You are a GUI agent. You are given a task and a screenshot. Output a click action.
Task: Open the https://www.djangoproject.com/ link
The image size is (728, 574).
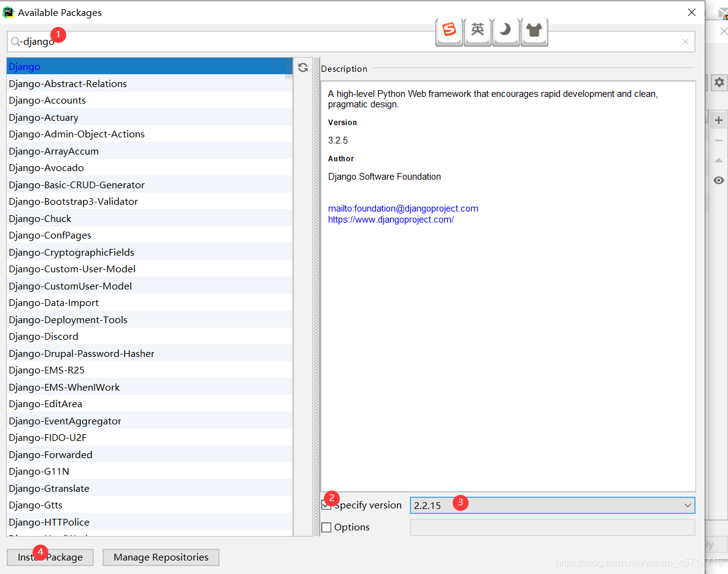tap(391, 220)
